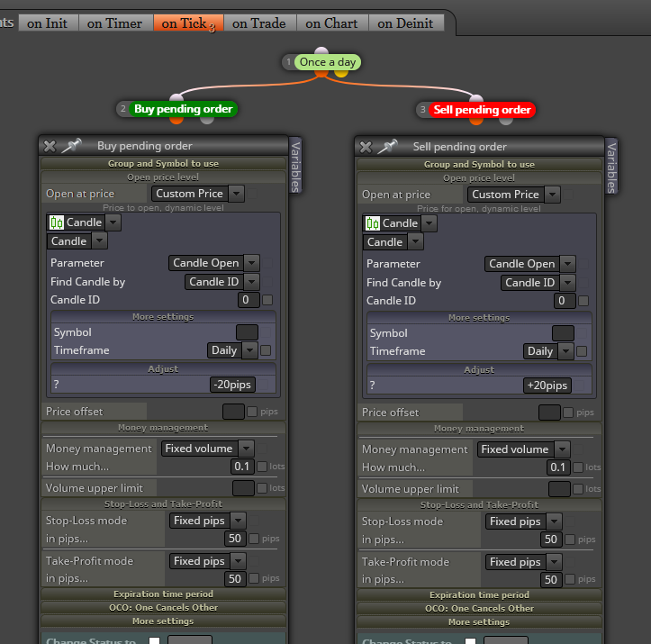
Task: Click Buy panel Candle ID value field
Action: coord(249,300)
